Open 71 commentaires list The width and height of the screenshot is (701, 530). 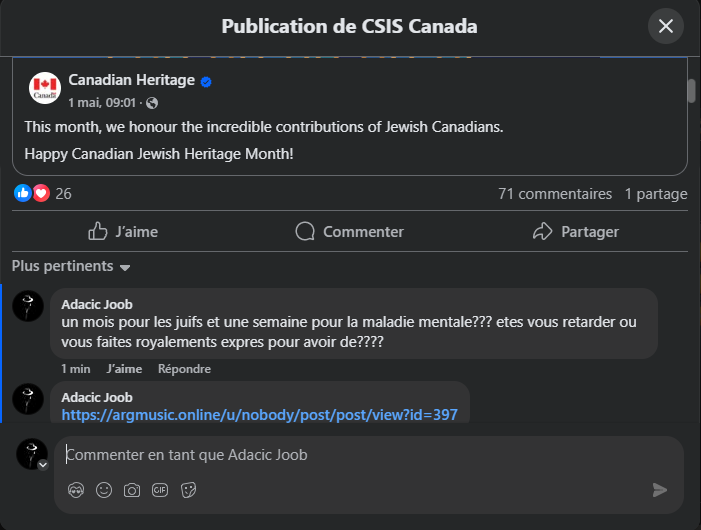pyautogui.click(x=555, y=194)
